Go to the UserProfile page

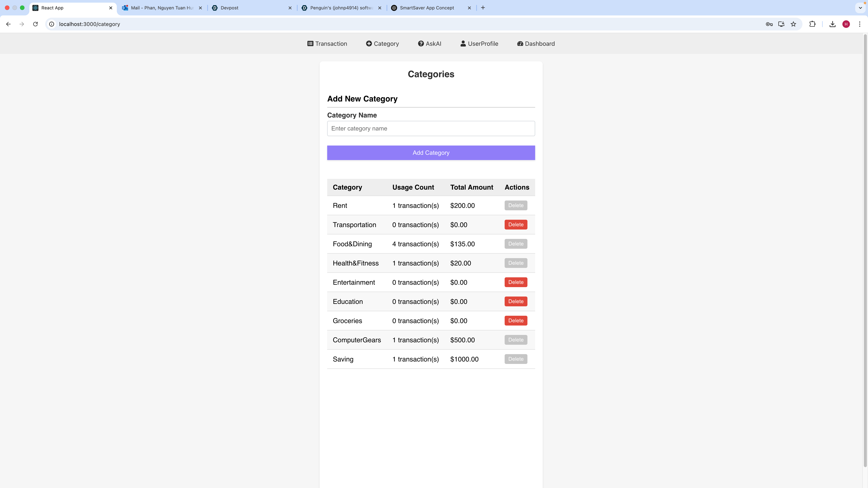pos(479,44)
